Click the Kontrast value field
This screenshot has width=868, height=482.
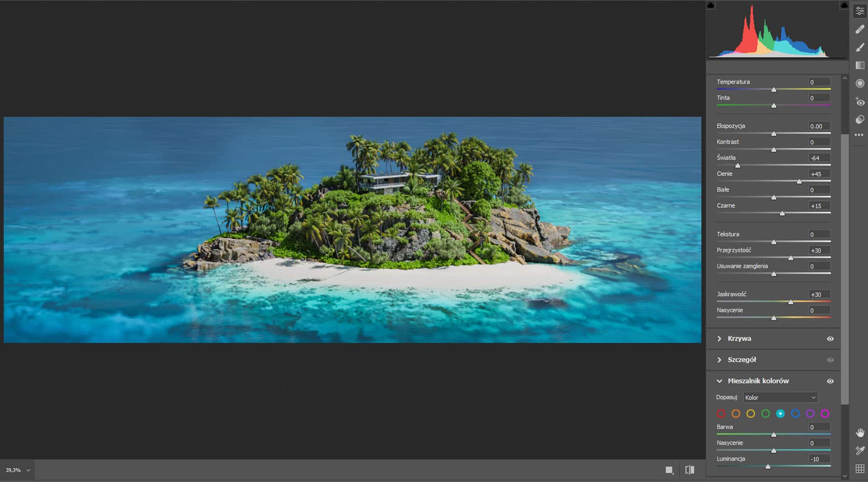coord(819,142)
